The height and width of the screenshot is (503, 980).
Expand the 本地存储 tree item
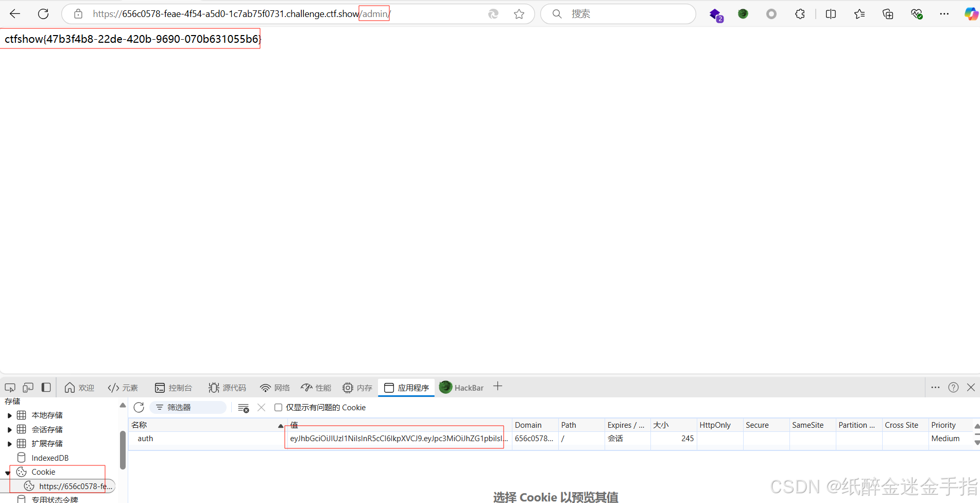click(9, 414)
